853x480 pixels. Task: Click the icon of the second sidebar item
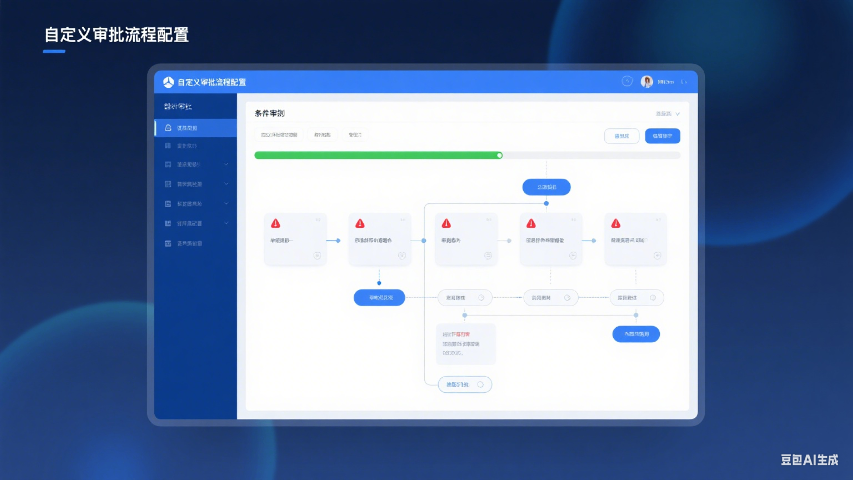tap(168, 146)
